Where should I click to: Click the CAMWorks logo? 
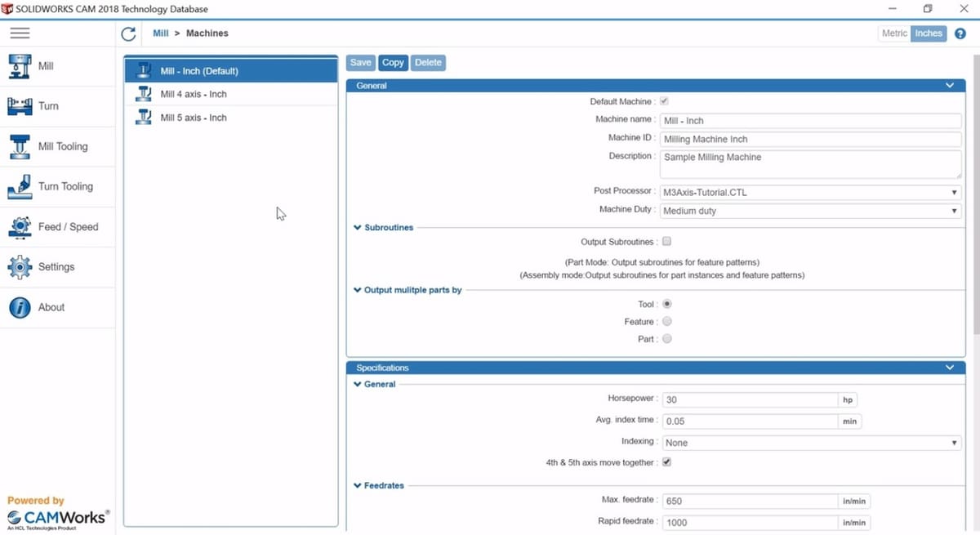[58, 518]
